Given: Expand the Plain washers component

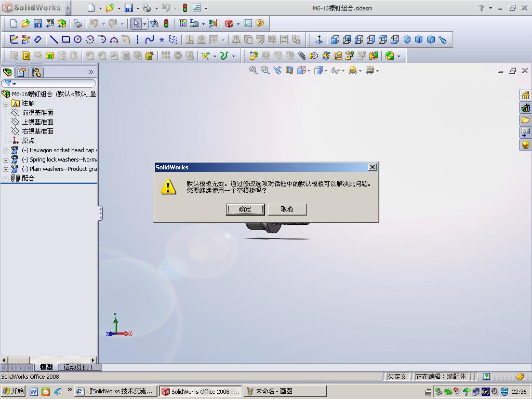Looking at the screenshot, I should 6,169.
